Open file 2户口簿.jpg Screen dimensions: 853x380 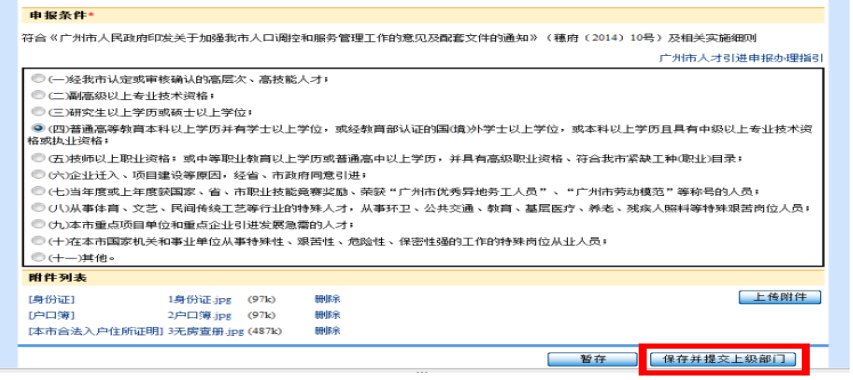(200, 315)
